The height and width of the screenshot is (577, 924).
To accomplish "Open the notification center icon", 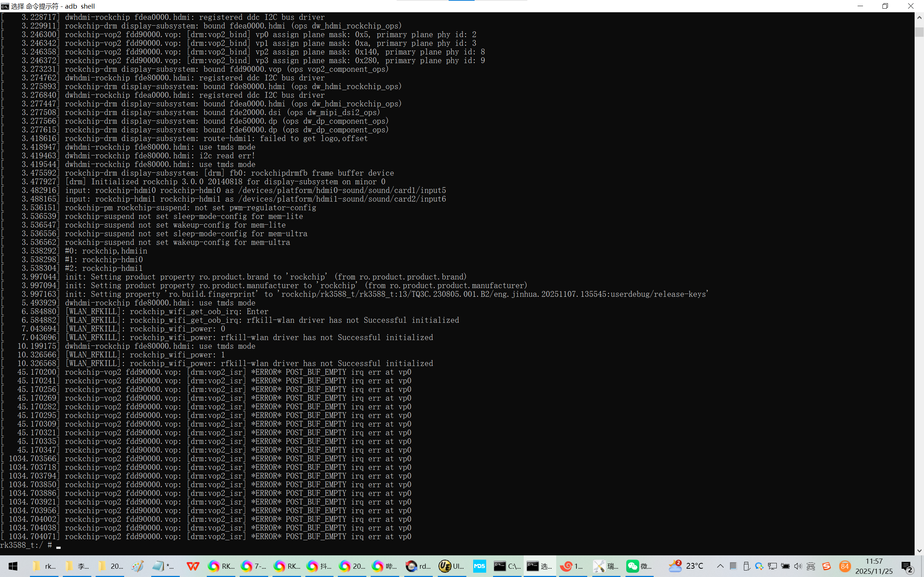I will pos(906,566).
